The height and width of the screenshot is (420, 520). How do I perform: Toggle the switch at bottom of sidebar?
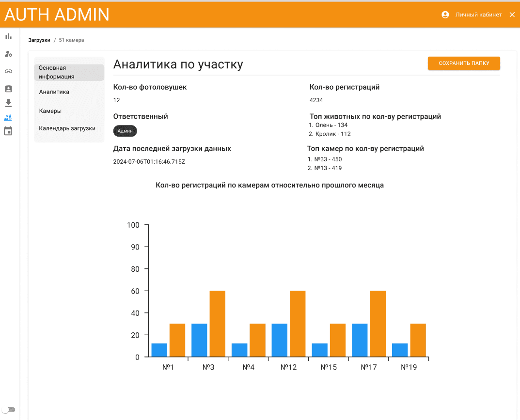coord(9,410)
